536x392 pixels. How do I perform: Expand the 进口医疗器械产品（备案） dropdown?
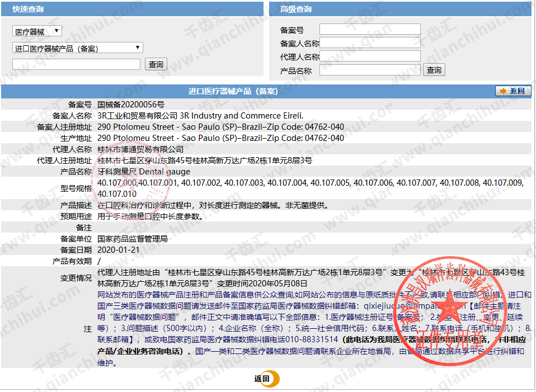point(78,48)
